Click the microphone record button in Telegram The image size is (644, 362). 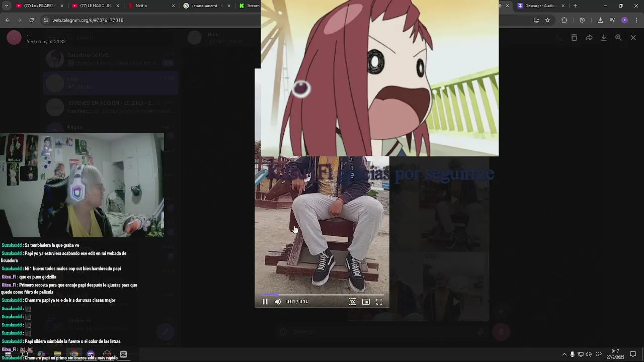pyautogui.click(x=501, y=332)
